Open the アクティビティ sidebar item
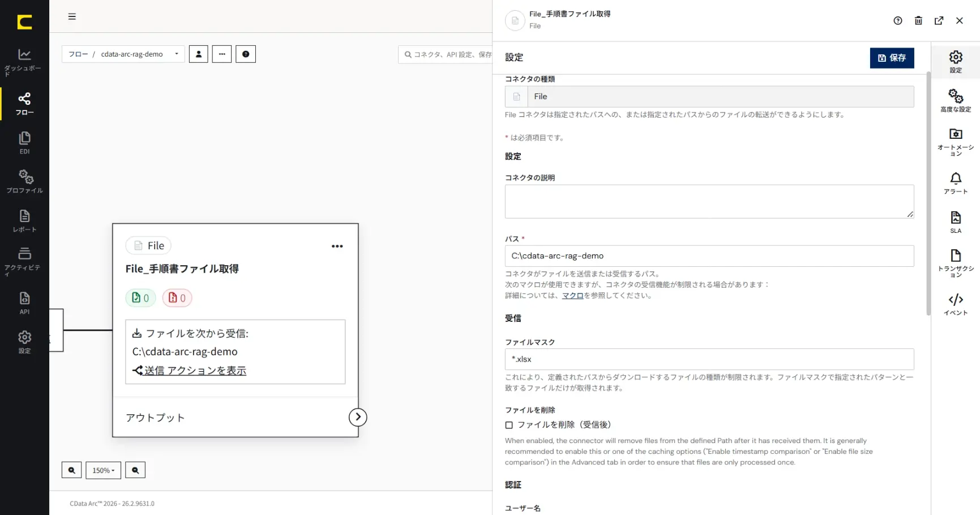The width and height of the screenshot is (980, 515). [24, 261]
